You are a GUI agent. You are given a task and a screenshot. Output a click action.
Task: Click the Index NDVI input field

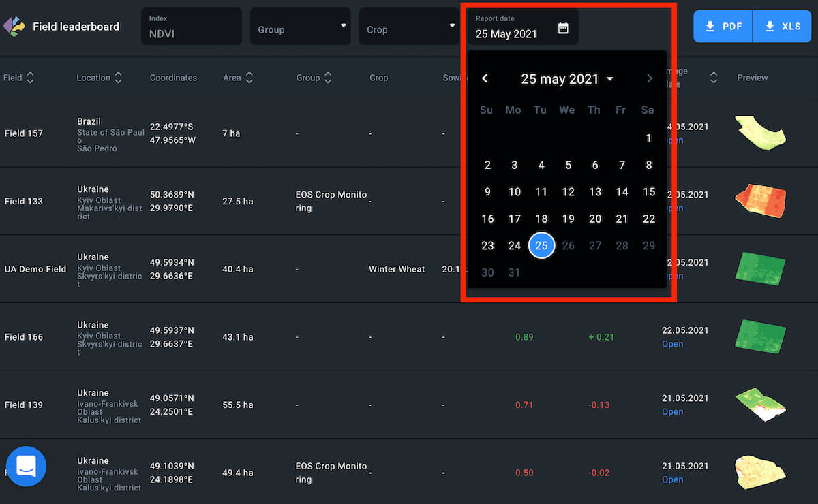(x=192, y=27)
